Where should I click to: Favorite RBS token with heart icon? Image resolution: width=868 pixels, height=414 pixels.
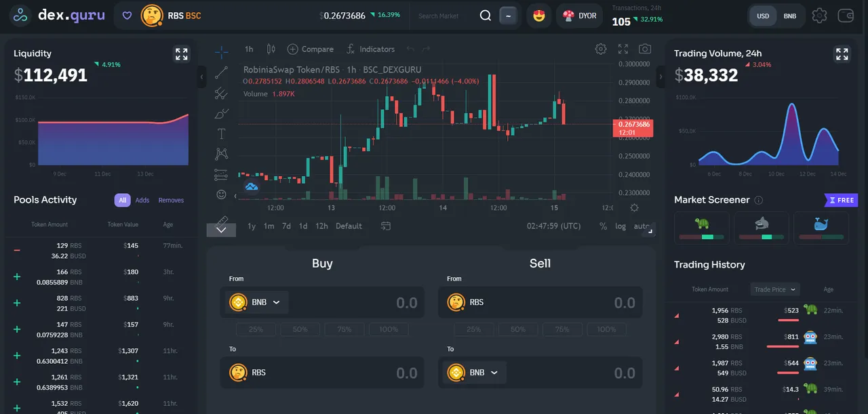pyautogui.click(x=127, y=16)
